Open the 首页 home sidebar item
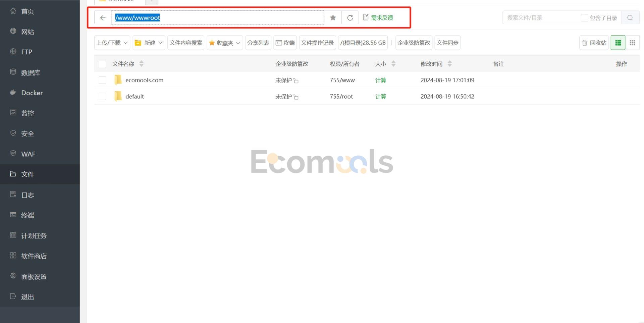This screenshot has height=323, width=644. (x=40, y=11)
